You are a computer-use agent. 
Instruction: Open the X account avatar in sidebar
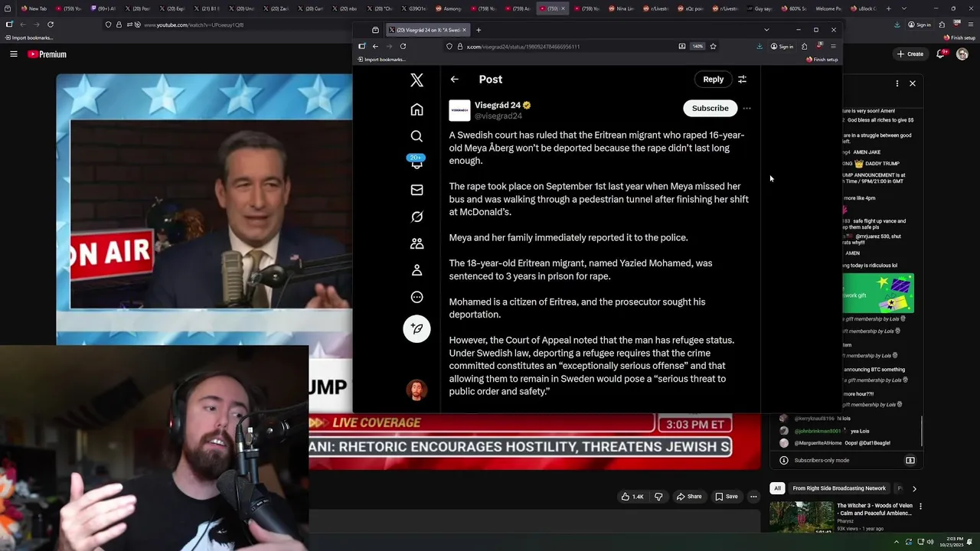(x=416, y=390)
